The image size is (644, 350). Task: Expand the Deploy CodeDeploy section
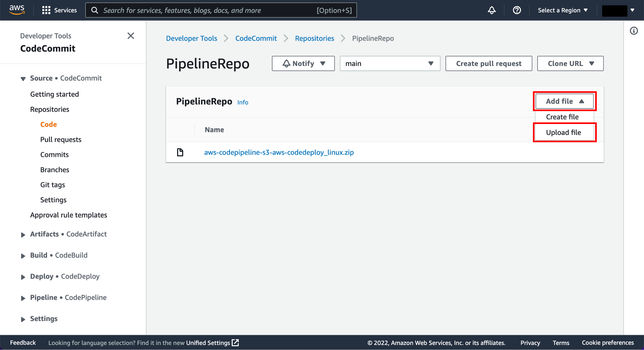pos(23,277)
